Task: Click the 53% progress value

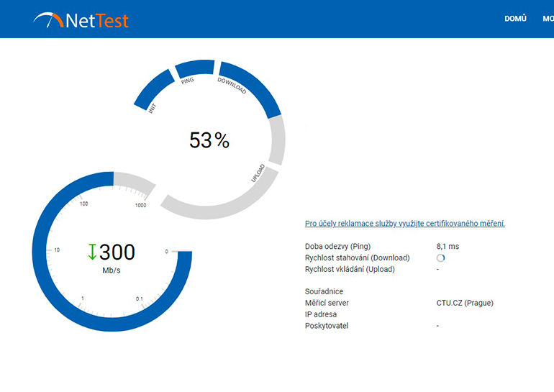Action: click(x=209, y=140)
